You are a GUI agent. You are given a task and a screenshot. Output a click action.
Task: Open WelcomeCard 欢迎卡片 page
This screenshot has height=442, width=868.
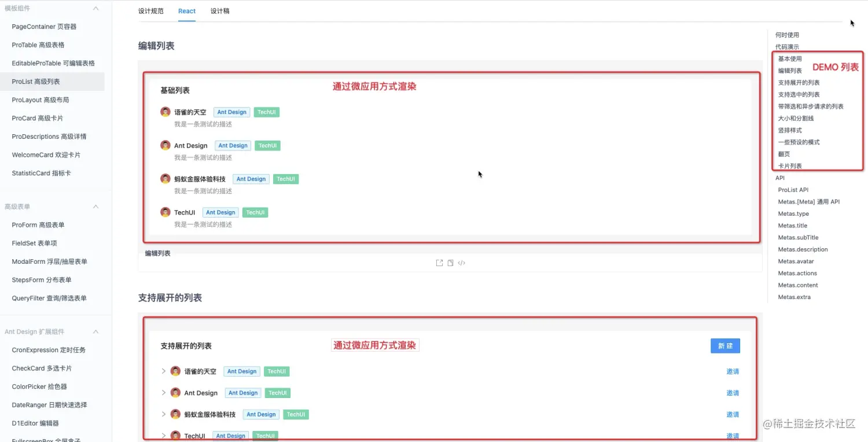point(46,155)
